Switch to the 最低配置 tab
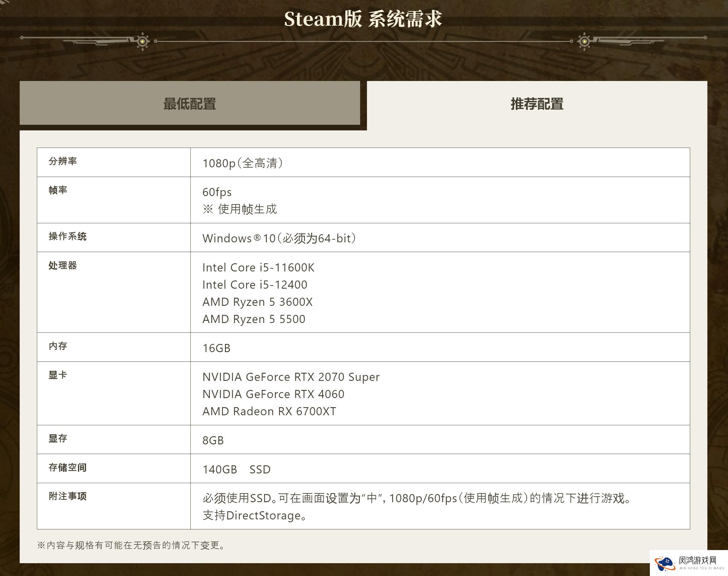The image size is (728, 576). tap(190, 103)
